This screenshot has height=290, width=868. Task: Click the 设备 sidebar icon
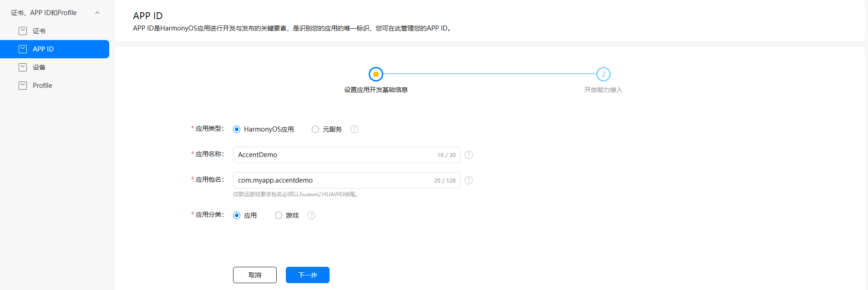pyautogui.click(x=23, y=67)
